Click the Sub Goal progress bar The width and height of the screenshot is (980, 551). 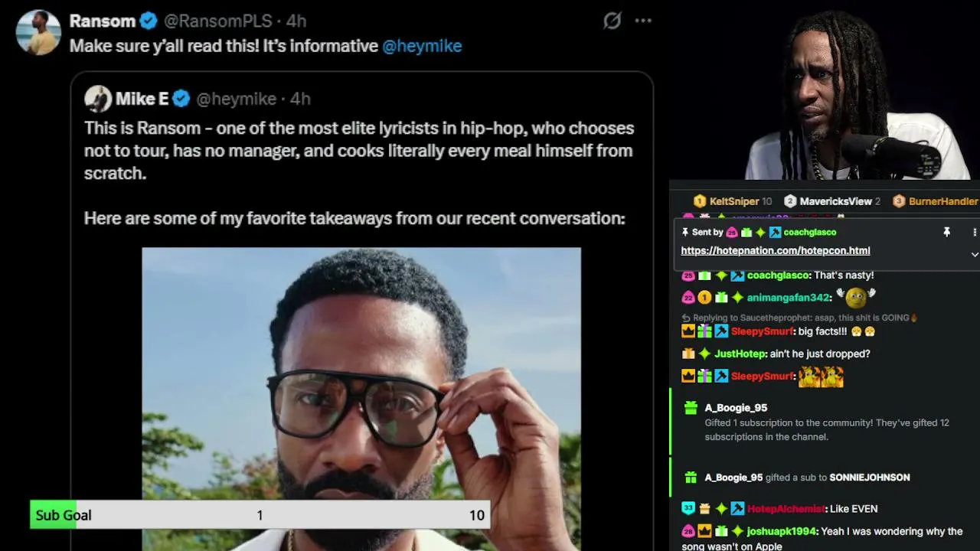tap(260, 515)
